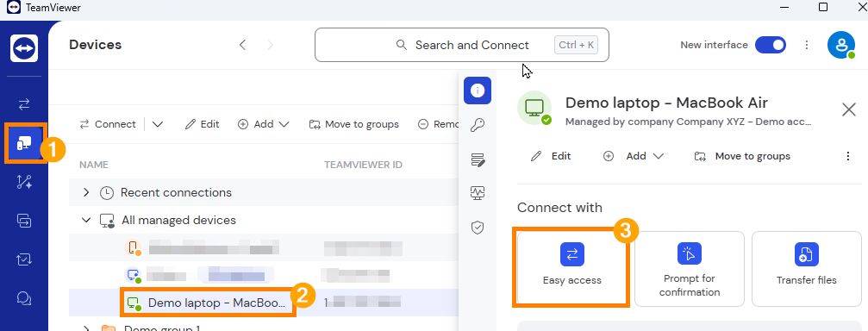Click the Remove toolbar button
Image resolution: width=868 pixels, height=331 pixels.
click(x=439, y=124)
